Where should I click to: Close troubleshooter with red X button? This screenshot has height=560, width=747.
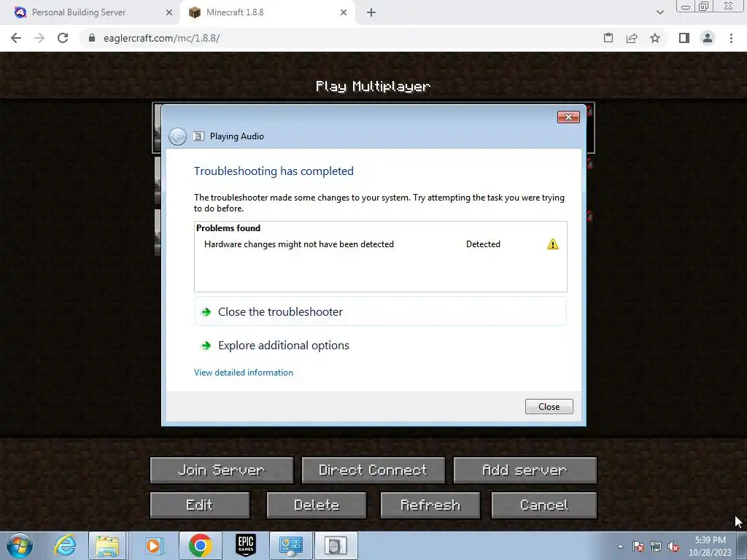(x=568, y=117)
